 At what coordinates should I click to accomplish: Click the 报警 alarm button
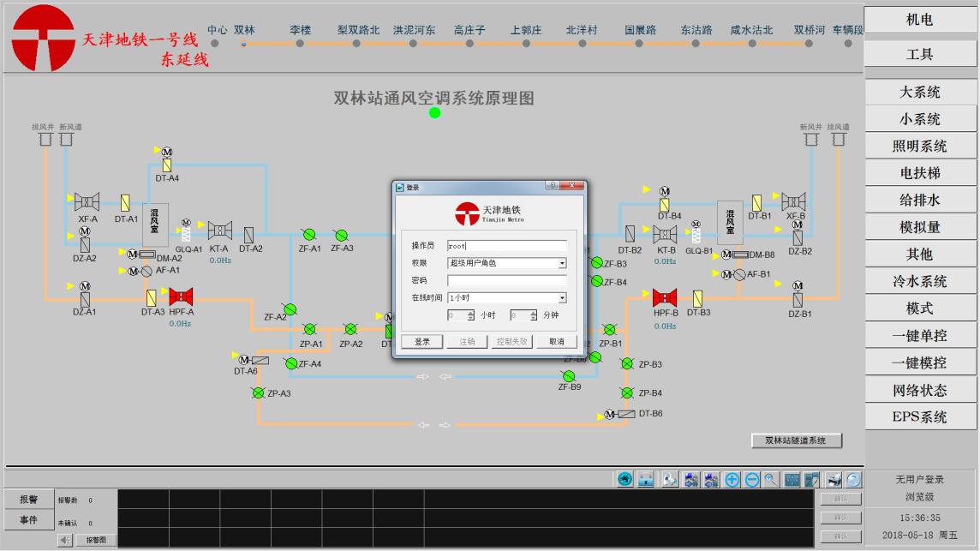pyautogui.click(x=29, y=499)
